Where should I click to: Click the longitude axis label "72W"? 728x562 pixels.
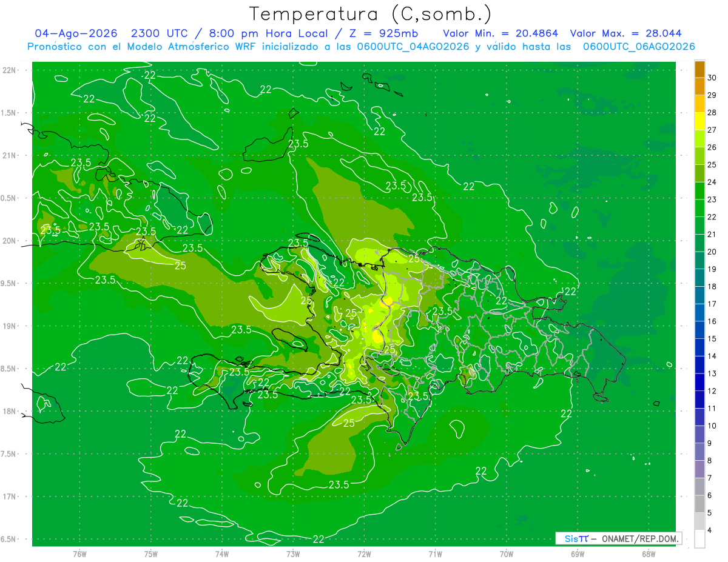364,553
